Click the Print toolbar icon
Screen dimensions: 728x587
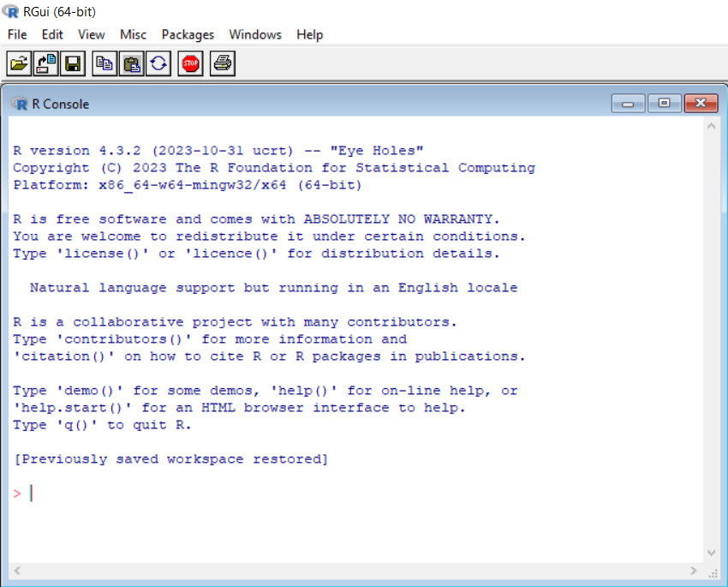tap(223, 63)
